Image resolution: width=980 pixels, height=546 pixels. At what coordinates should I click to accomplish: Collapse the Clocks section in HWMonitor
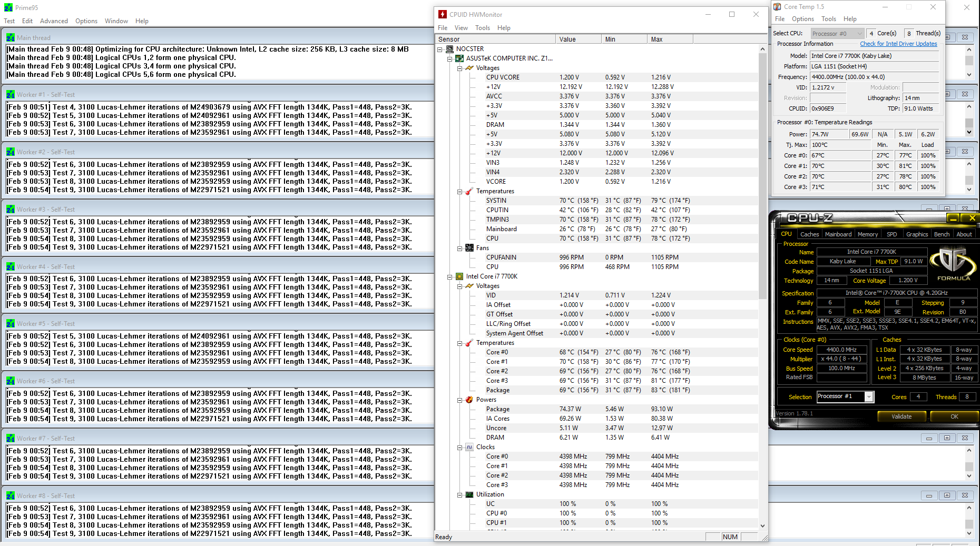coord(459,447)
